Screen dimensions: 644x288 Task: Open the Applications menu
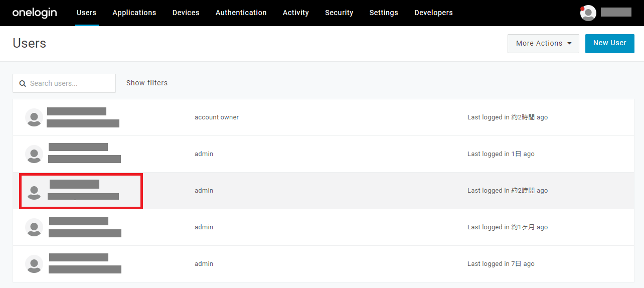pos(134,13)
